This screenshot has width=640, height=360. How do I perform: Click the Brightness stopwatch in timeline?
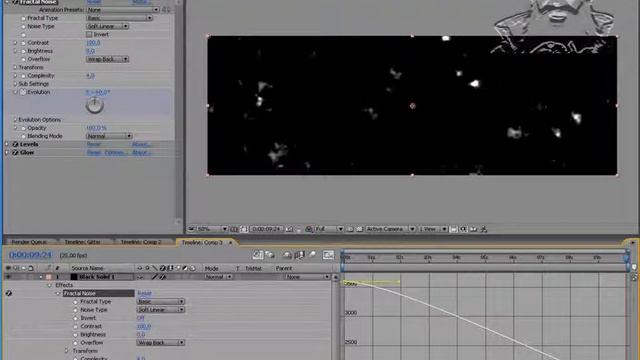tap(76, 335)
